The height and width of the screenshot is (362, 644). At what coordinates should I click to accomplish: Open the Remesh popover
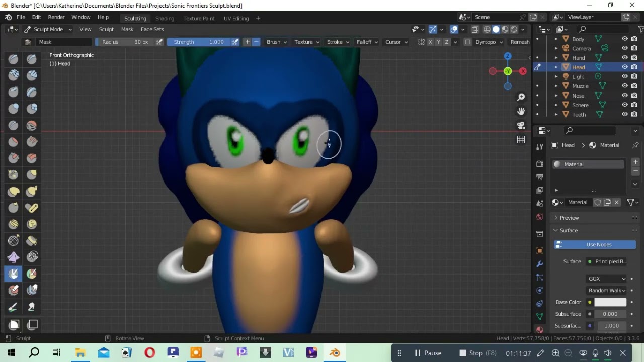(520, 42)
